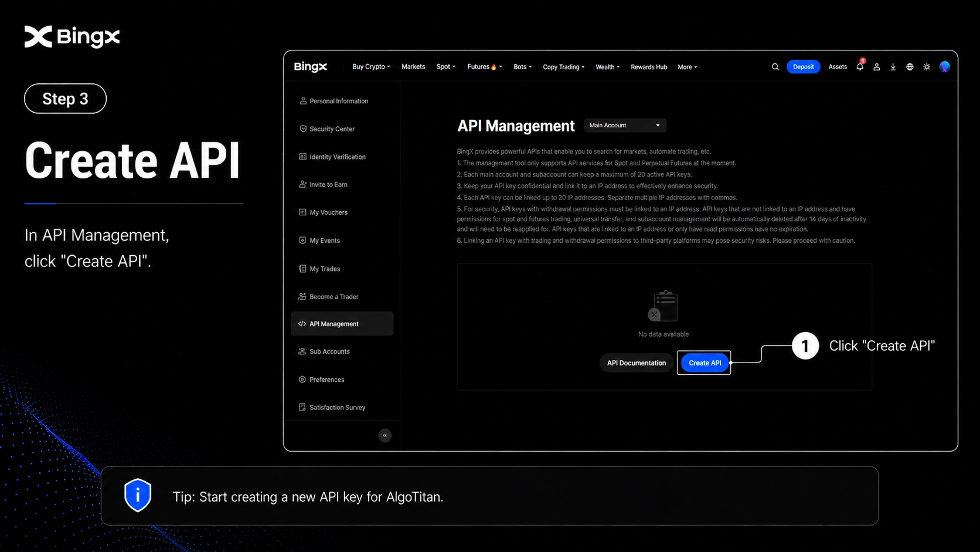This screenshot has width=980, height=552.
Task: Click the Security Center shield icon
Action: (303, 128)
